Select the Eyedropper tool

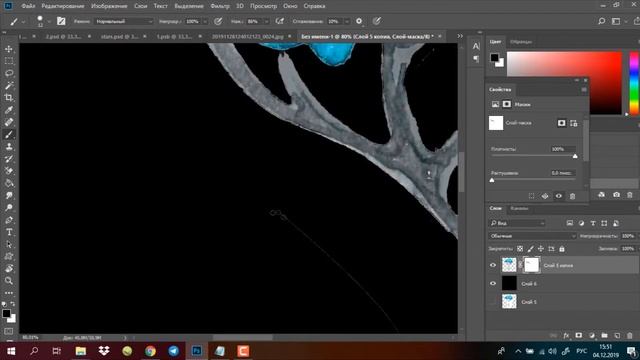[x=9, y=110]
